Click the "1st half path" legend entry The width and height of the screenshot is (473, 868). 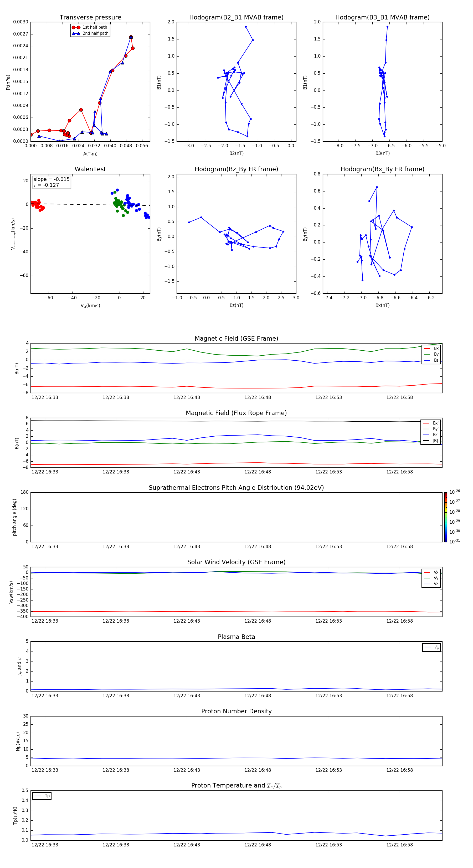(x=90, y=27)
